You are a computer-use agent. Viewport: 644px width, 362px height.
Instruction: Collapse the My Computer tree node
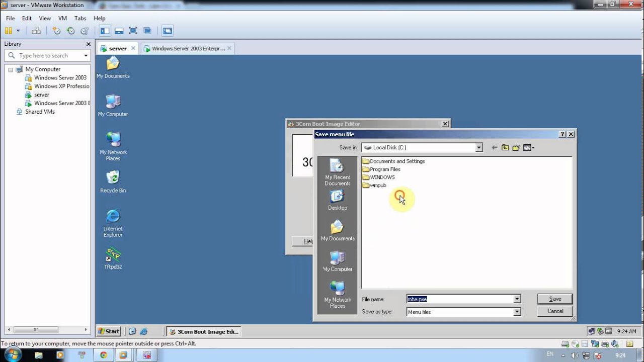pyautogui.click(x=11, y=69)
